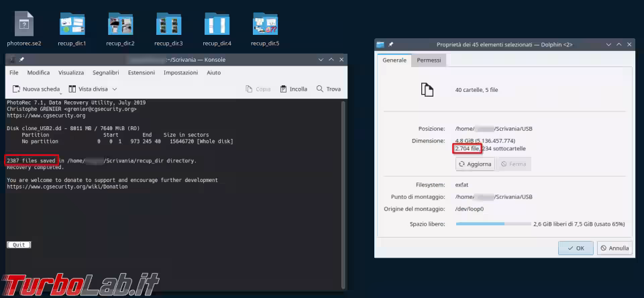Click the multiple files icon in Properties
Viewport: 644px width, 298px height.
click(427, 90)
